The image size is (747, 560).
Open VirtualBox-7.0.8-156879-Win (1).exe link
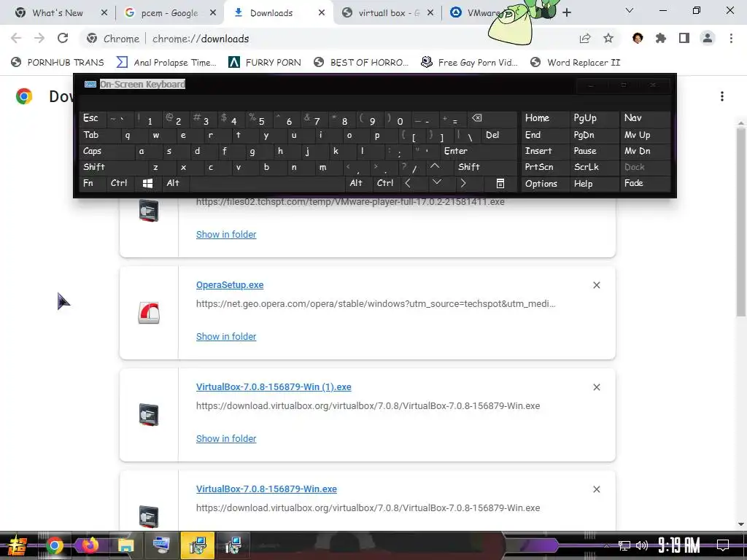[x=274, y=386]
